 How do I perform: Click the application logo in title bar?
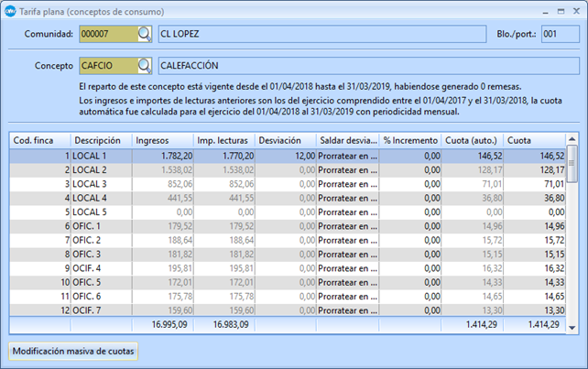click(10, 10)
